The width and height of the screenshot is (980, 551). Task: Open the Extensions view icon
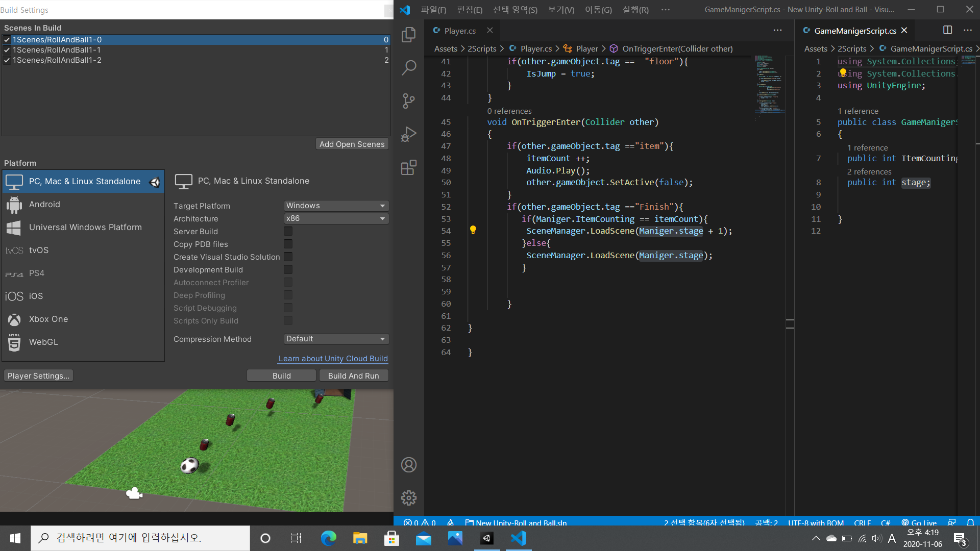[x=409, y=167]
